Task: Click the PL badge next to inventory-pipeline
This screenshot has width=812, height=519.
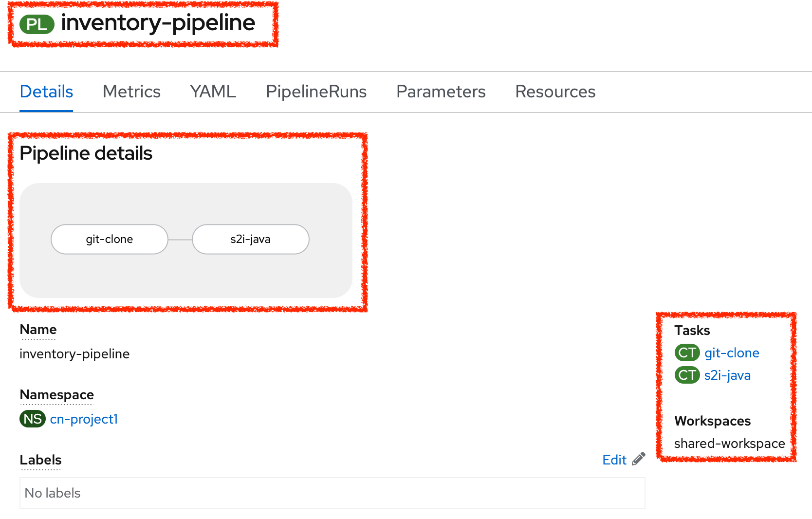Action: click(37, 23)
